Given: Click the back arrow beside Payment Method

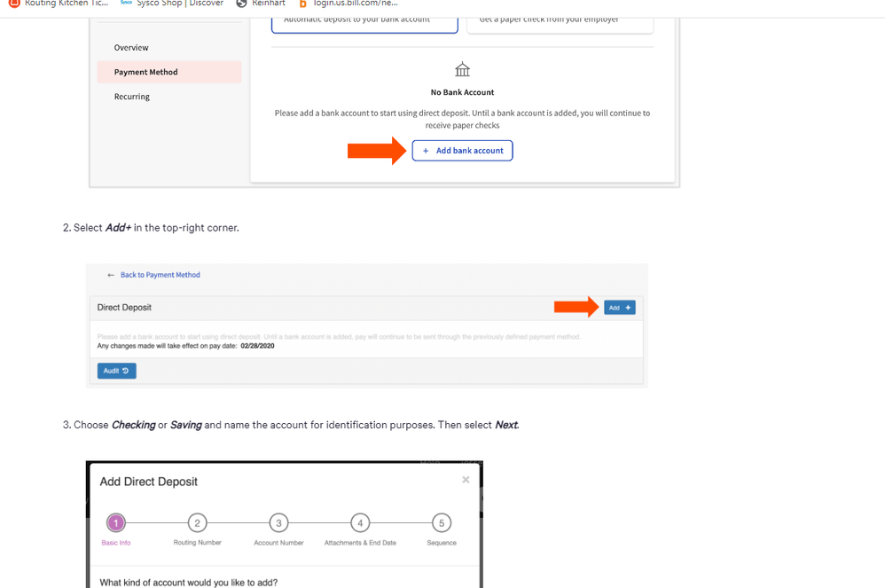Looking at the screenshot, I should pos(111,275).
